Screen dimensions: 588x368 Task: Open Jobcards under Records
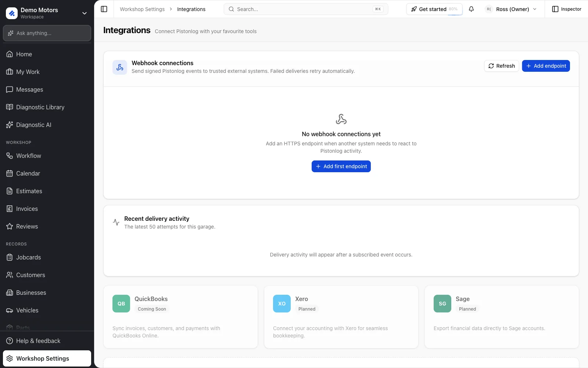pos(47,257)
